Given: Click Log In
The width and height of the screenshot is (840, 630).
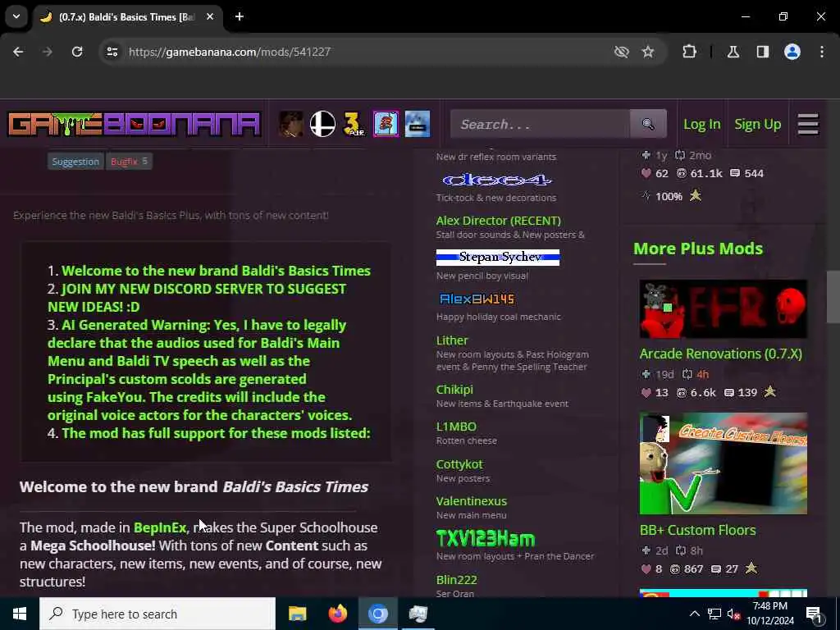Looking at the screenshot, I should [x=702, y=125].
